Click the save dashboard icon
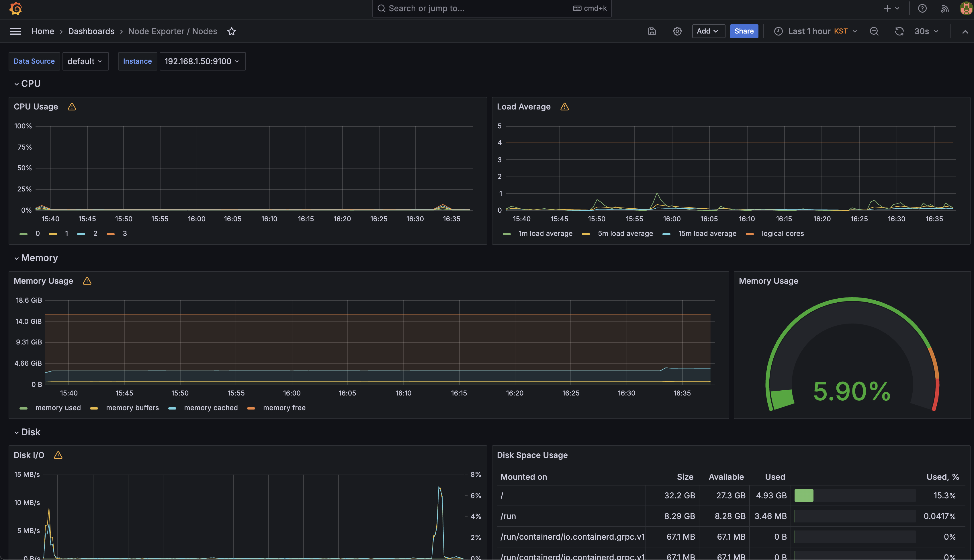Viewport: 974px width, 560px height. pyautogui.click(x=652, y=31)
